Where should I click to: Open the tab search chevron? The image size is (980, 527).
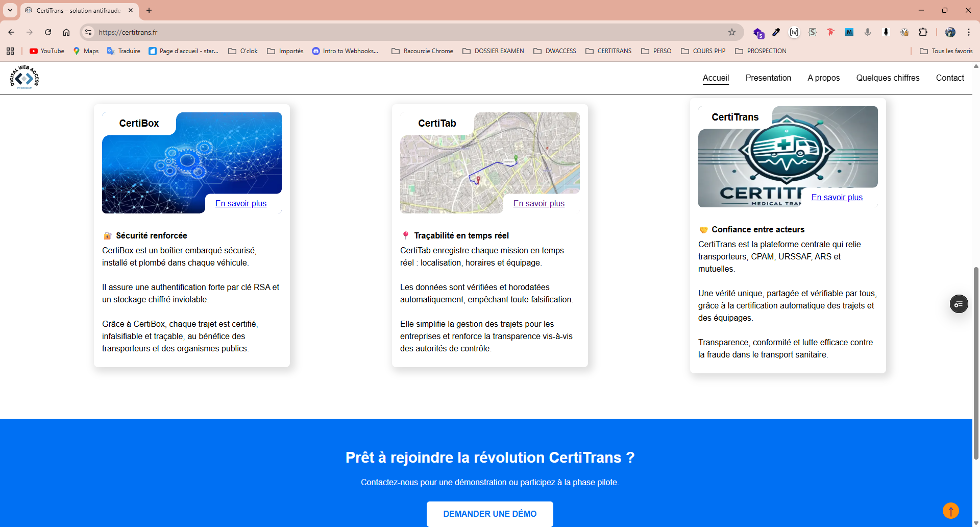(10, 10)
